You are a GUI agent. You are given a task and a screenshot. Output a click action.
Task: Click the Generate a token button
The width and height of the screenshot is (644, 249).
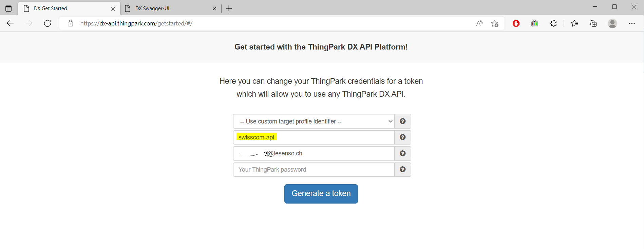pos(321,194)
